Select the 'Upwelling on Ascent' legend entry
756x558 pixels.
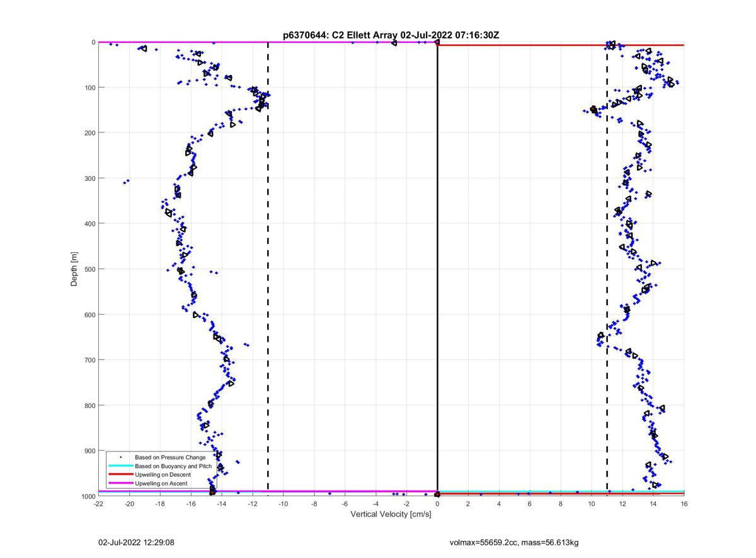click(161, 484)
